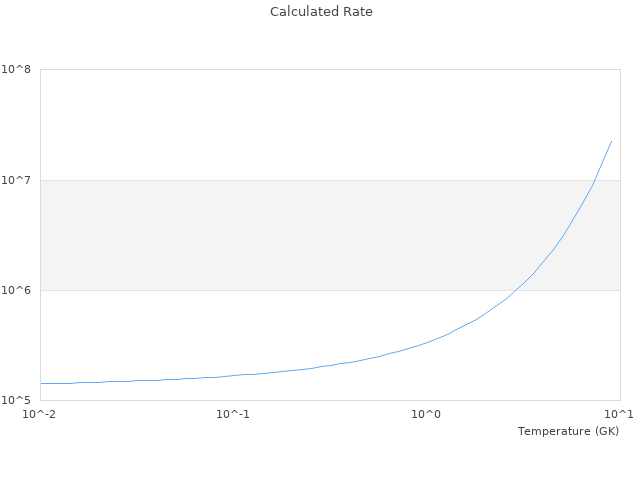Click the 10^5 y-axis tick label
The width and height of the screenshot is (640, 480).
tap(16, 401)
